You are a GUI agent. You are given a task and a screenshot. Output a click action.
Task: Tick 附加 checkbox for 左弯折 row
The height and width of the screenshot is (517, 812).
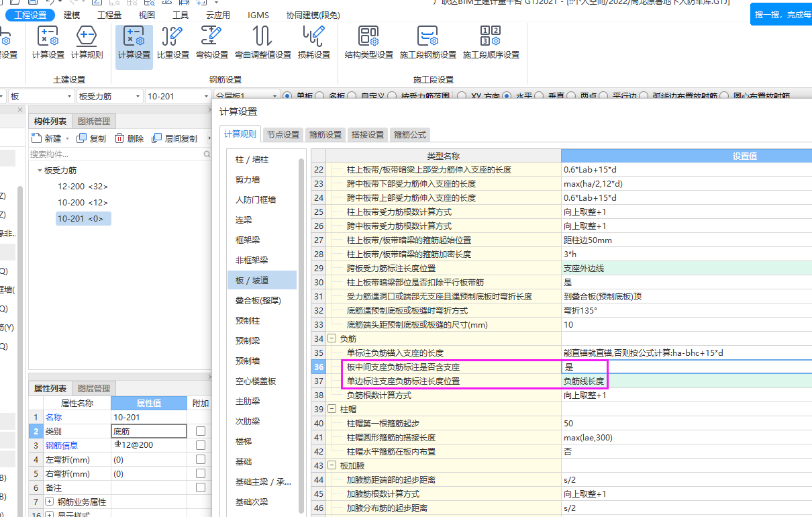click(x=201, y=459)
